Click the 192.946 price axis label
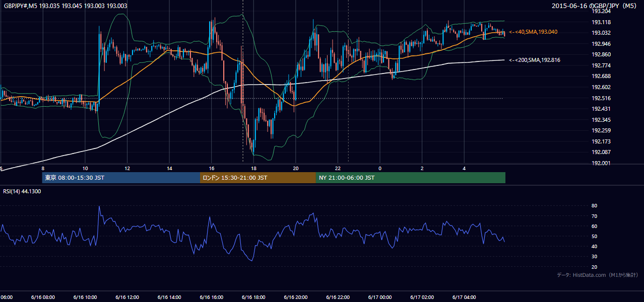The width and height of the screenshot is (644, 302). coord(601,44)
